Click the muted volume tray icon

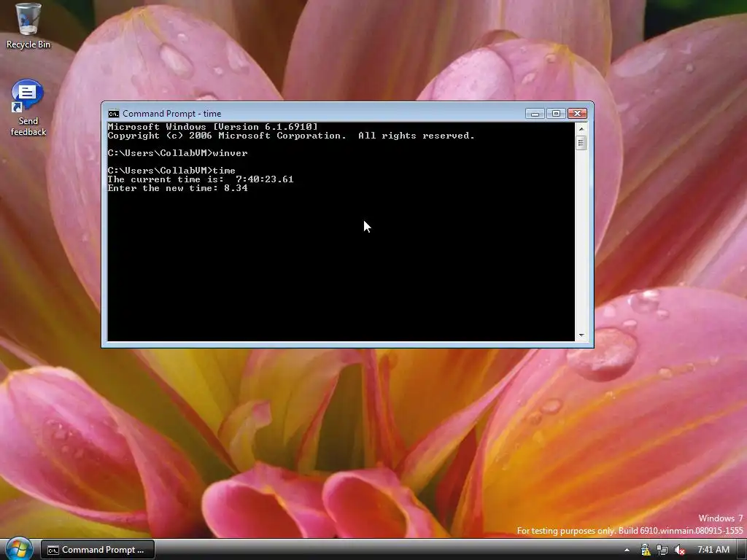tap(679, 550)
